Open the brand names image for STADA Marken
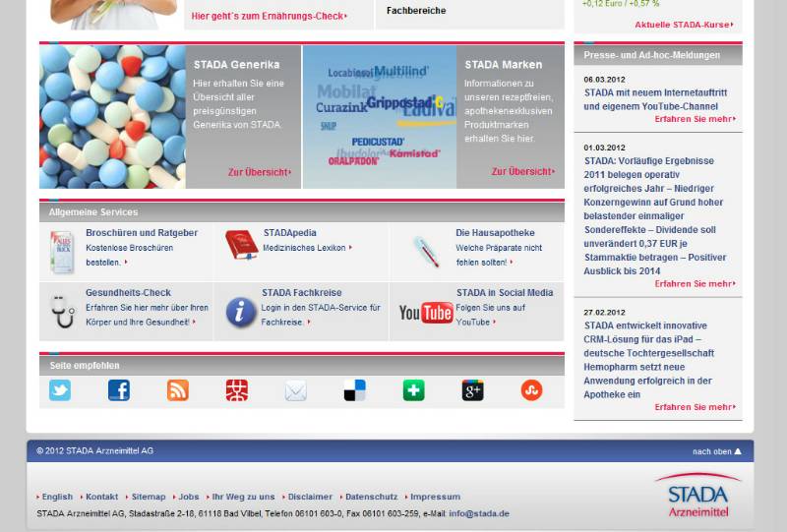This screenshot has height=532, width=787. click(x=380, y=117)
